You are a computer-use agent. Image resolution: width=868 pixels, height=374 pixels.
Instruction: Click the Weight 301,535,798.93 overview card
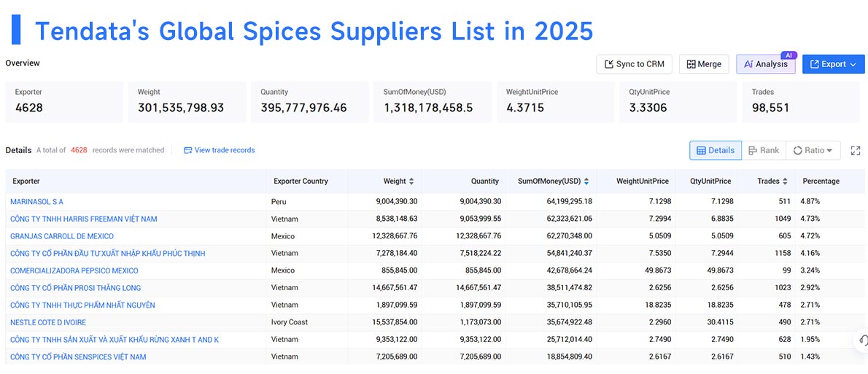click(187, 102)
